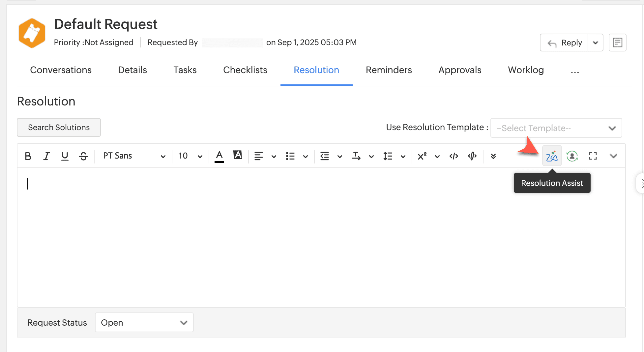Switch to Worklog tab

coord(526,70)
